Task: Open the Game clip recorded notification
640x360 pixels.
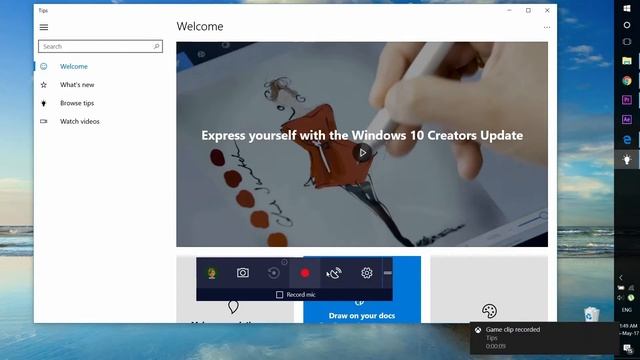Action: point(544,338)
